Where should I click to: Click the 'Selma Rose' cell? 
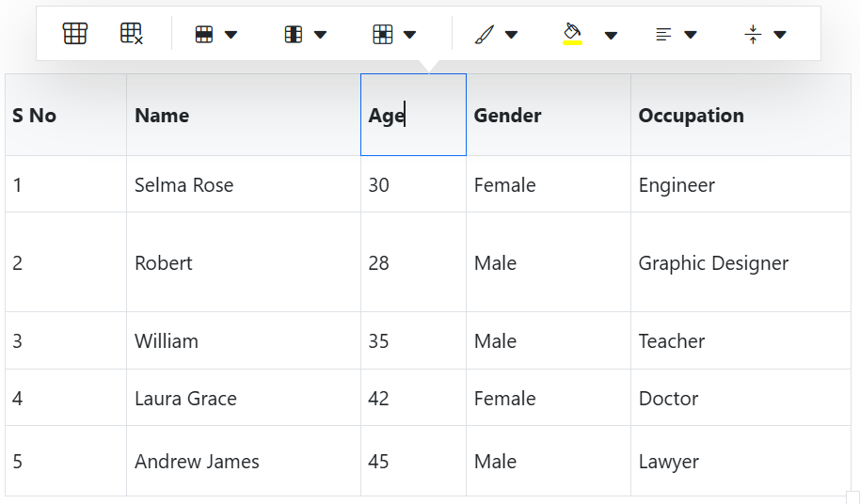pyautogui.click(x=244, y=184)
